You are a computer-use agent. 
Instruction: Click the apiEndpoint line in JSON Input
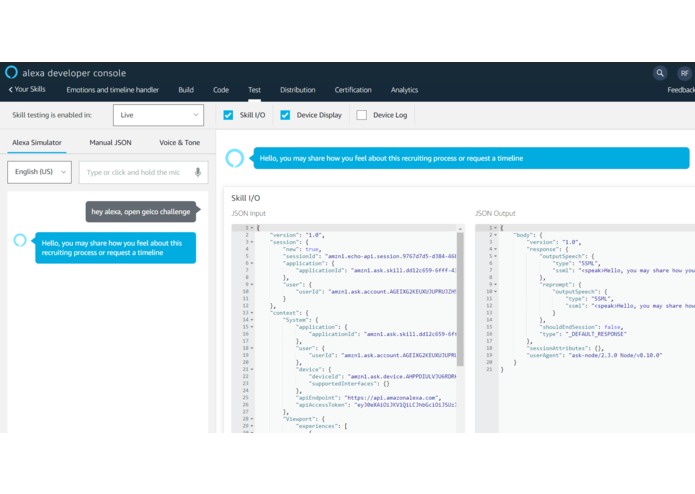point(368,397)
